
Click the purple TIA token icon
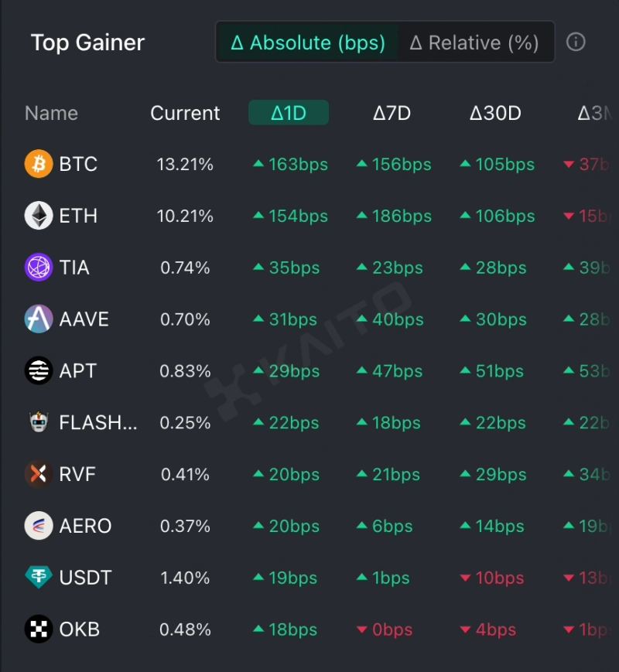[x=39, y=268]
